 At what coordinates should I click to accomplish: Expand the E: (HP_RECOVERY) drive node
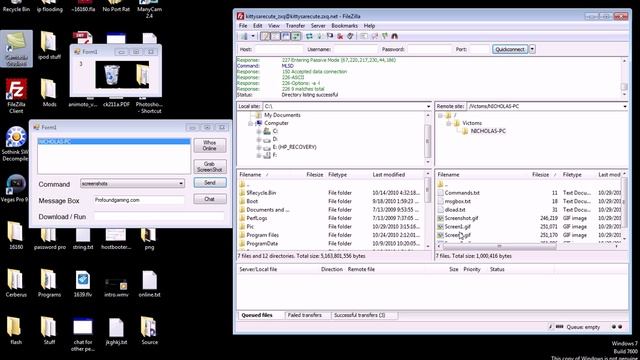(x=258, y=147)
